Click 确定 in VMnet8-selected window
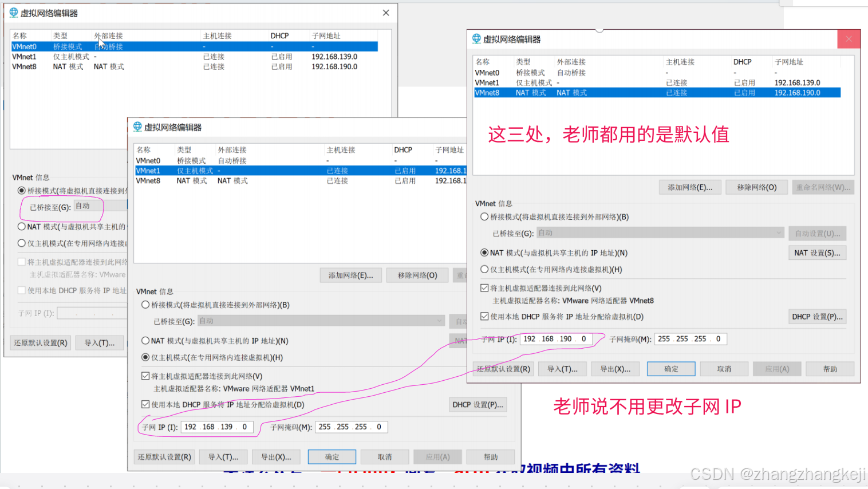 pyautogui.click(x=671, y=369)
